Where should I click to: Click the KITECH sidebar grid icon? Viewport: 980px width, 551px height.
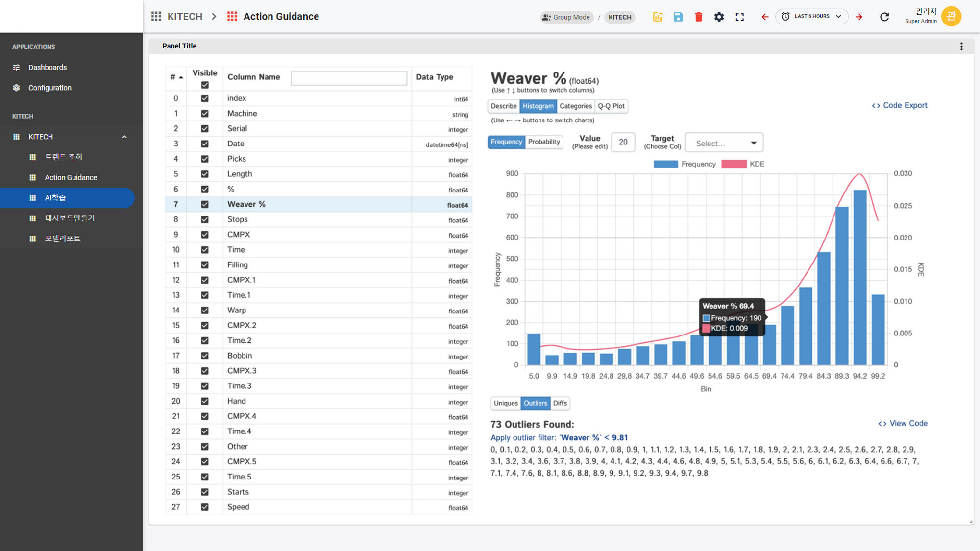(16, 137)
